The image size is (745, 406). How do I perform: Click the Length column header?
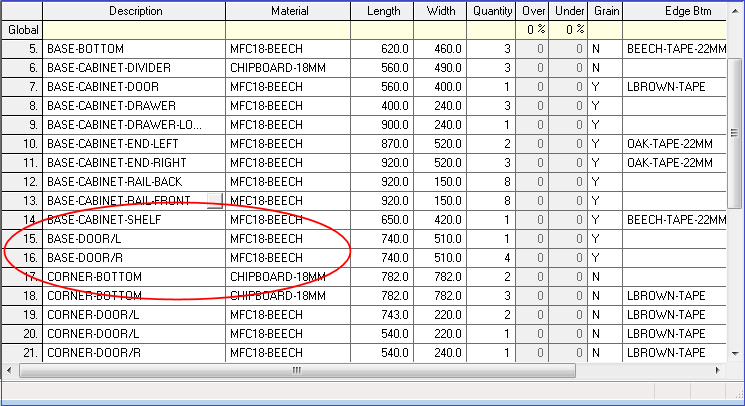point(382,11)
